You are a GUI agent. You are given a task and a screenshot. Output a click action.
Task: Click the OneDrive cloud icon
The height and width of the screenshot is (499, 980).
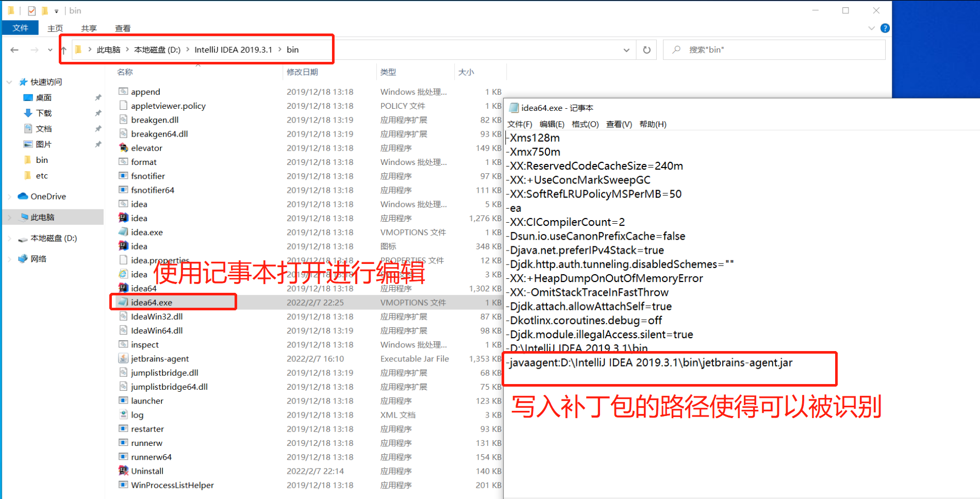click(23, 196)
